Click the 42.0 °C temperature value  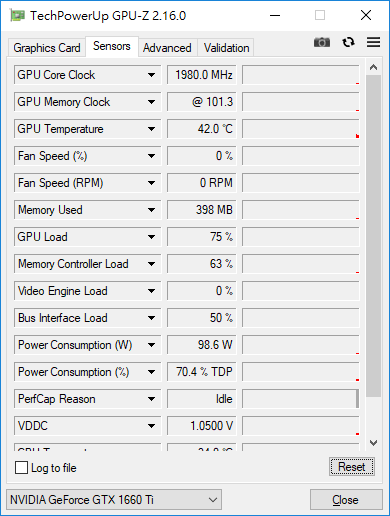pyautogui.click(x=202, y=129)
